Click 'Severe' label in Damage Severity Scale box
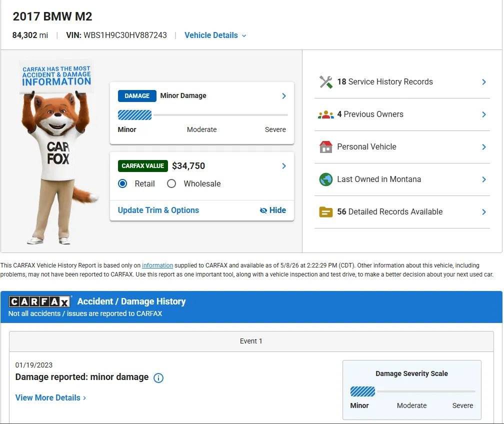The height and width of the screenshot is (424, 504). pyautogui.click(x=462, y=405)
